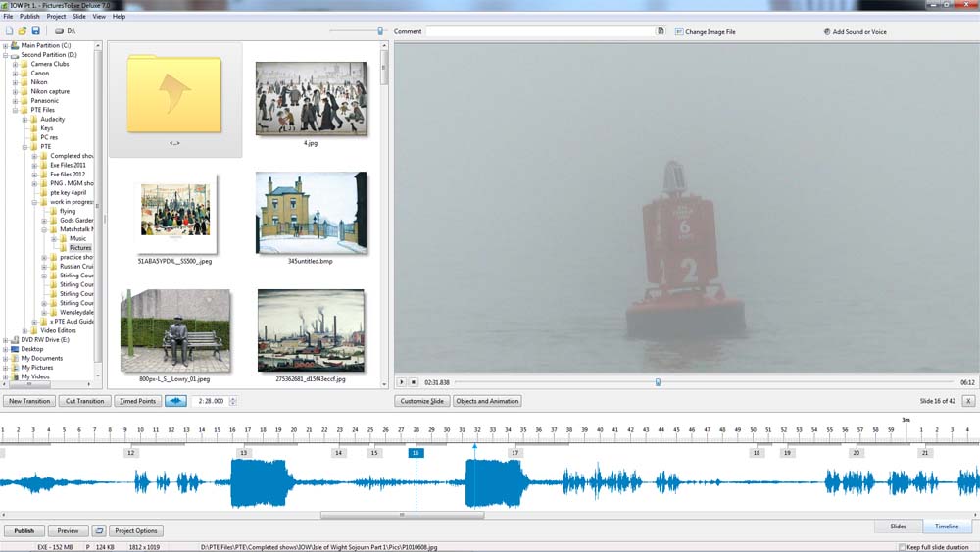Click the Change Image File icon
Image resolution: width=980 pixels, height=552 pixels.
click(x=679, y=32)
